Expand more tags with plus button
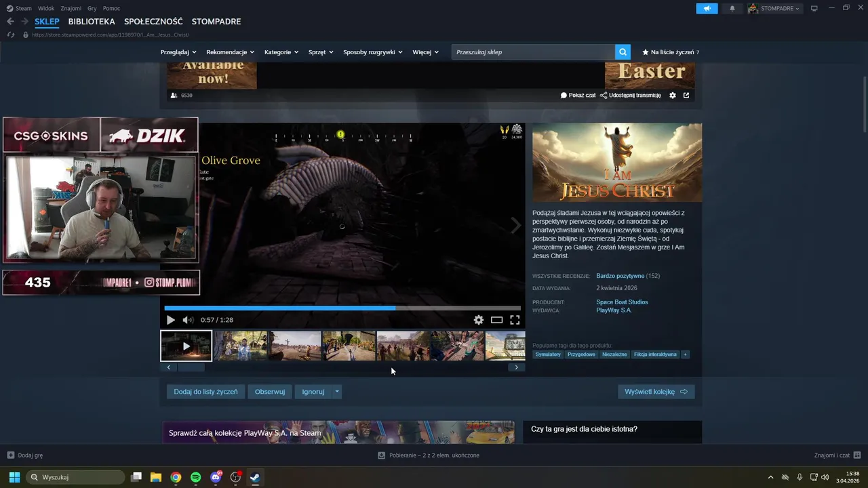 point(685,354)
